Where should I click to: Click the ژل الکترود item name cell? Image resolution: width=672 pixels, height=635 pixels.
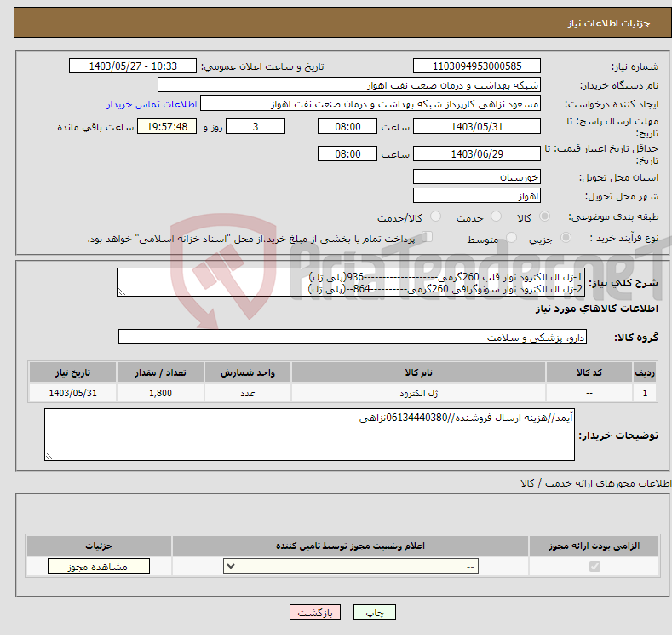coord(418,393)
